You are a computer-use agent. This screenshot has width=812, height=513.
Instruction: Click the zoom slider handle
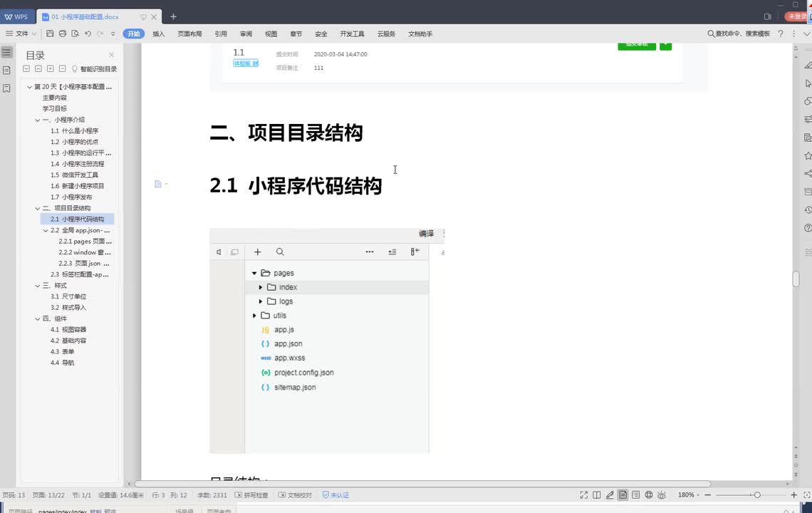click(x=757, y=495)
